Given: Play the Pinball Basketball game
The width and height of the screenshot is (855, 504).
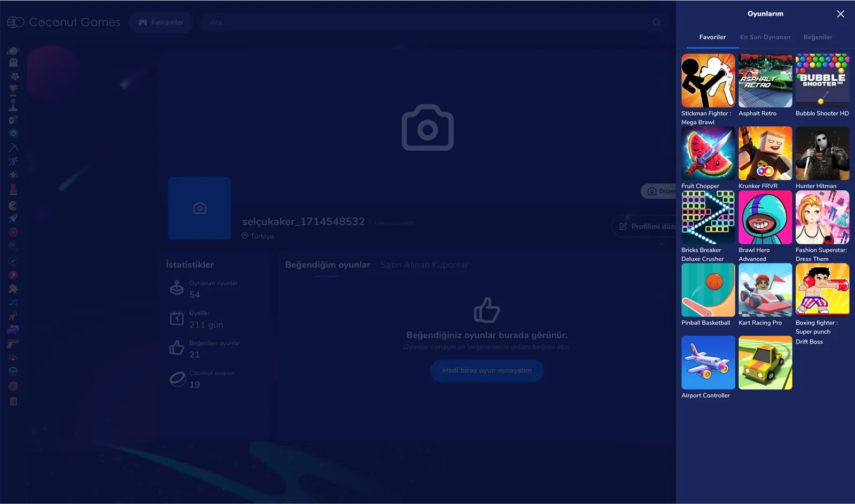Looking at the screenshot, I should (708, 290).
